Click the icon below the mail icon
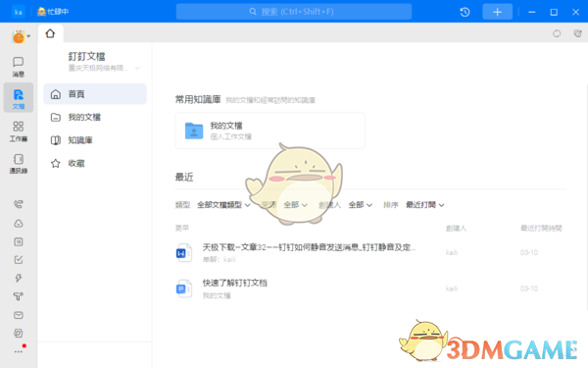 tap(19, 333)
